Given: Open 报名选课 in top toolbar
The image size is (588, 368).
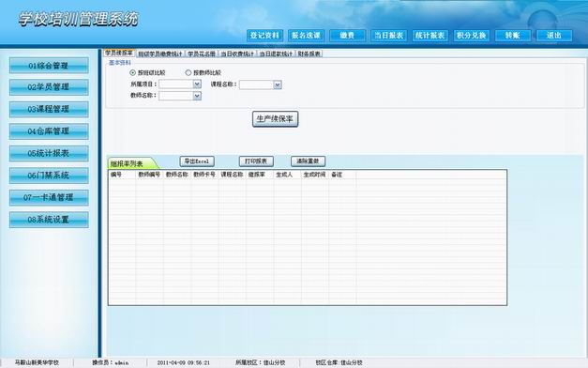Looking at the screenshot, I should pos(306,36).
